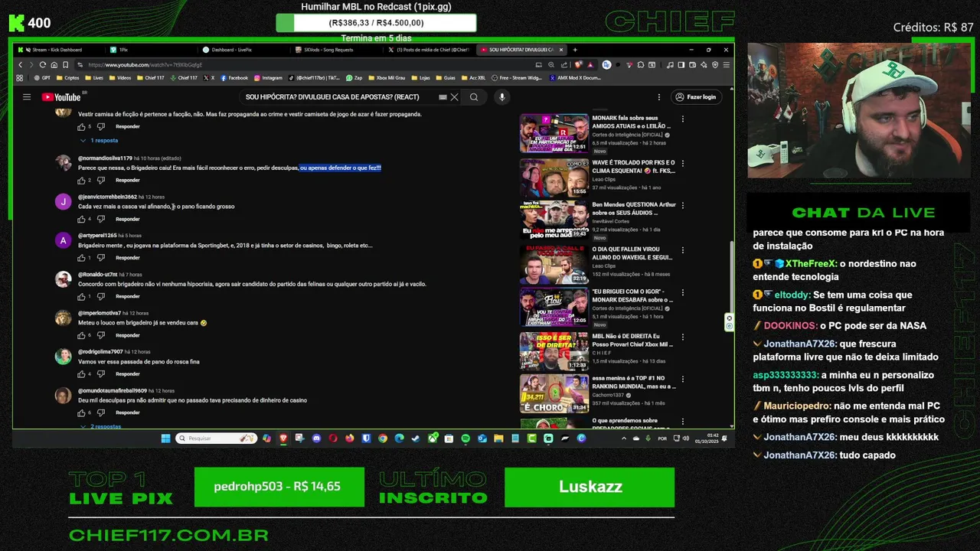980x551 pixels.
Task: Like the comment by @jeanvictorrehbein3662
Action: point(81,219)
